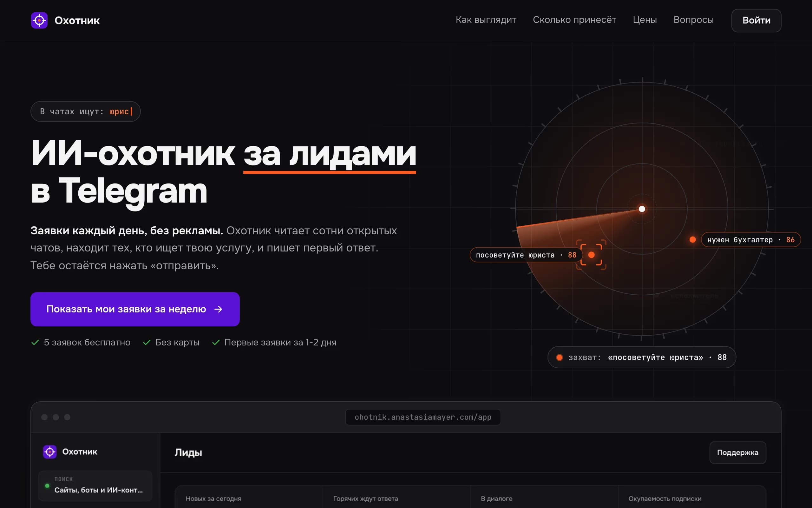The image size is (812, 508).
Task: Click first window dot in mock browser
Action: click(x=44, y=417)
